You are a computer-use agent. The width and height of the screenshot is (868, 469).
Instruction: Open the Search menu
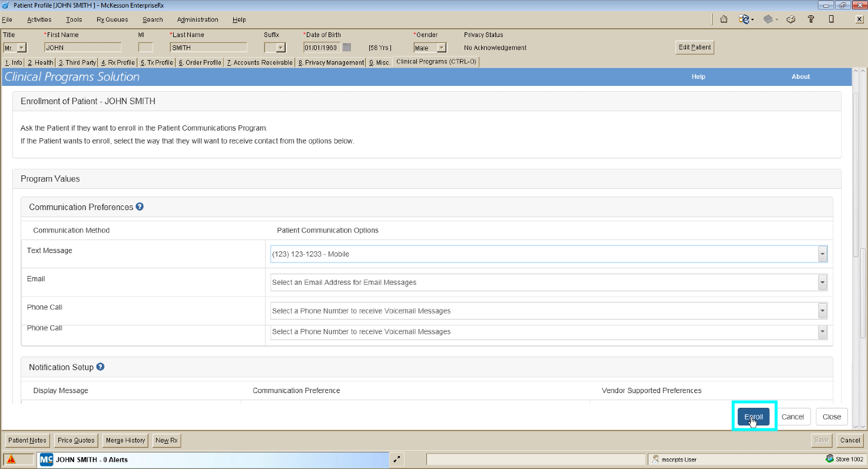[x=153, y=19]
